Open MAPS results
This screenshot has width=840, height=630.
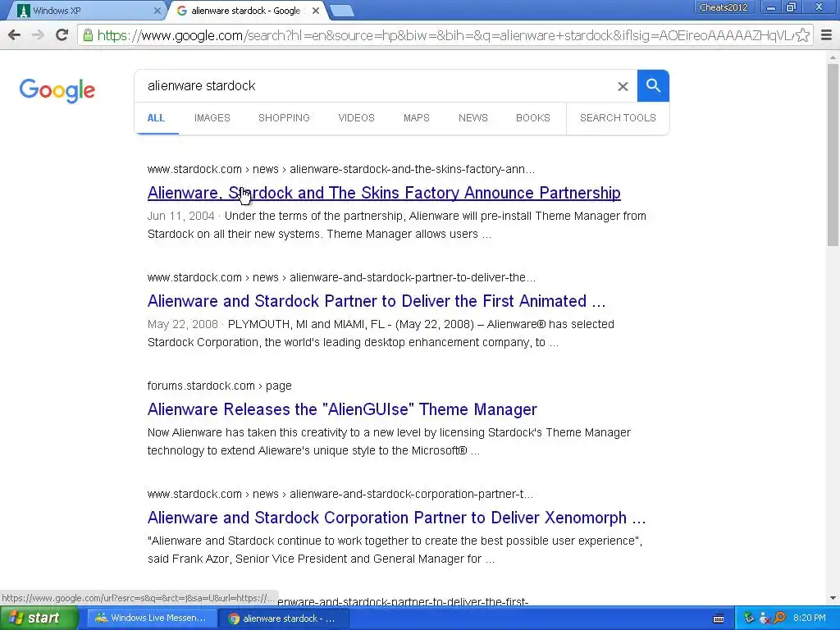coord(416,118)
